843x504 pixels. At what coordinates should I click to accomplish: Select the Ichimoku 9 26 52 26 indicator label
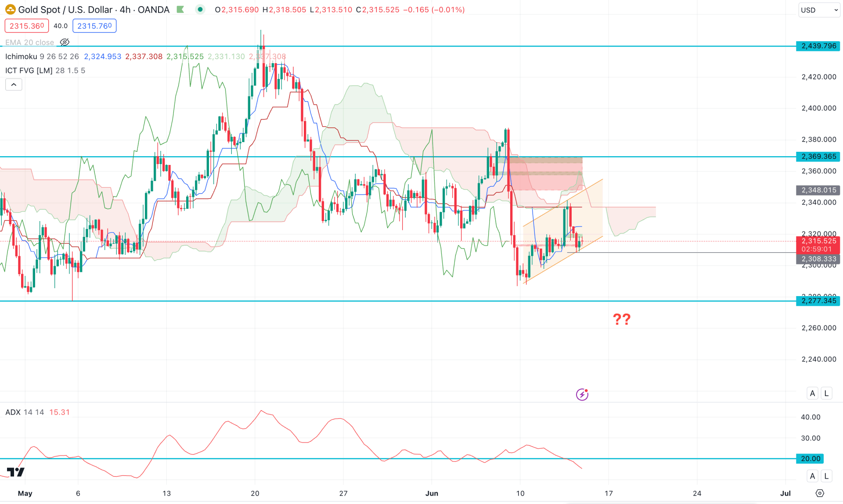pos(42,57)
